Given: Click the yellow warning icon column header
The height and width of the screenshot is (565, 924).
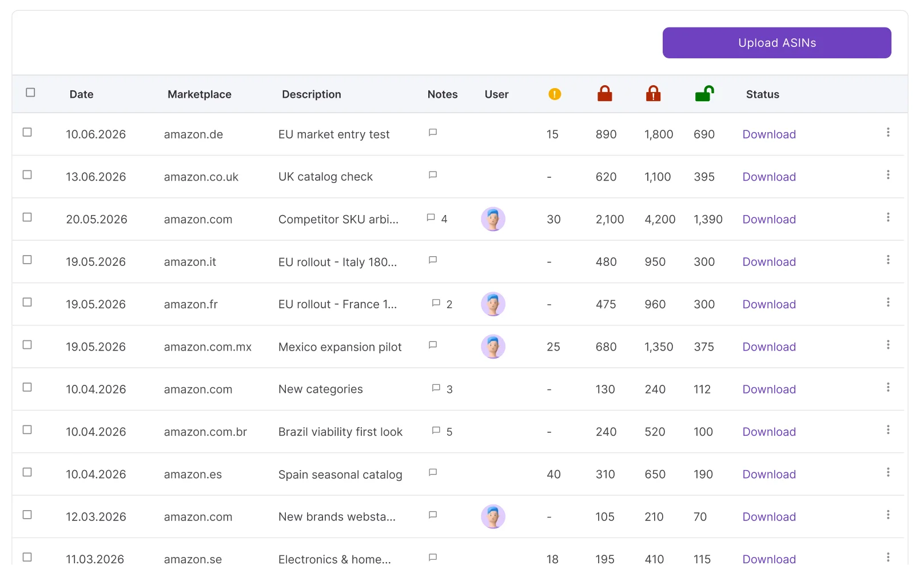Looking at the screenshot, I should 554,94.
